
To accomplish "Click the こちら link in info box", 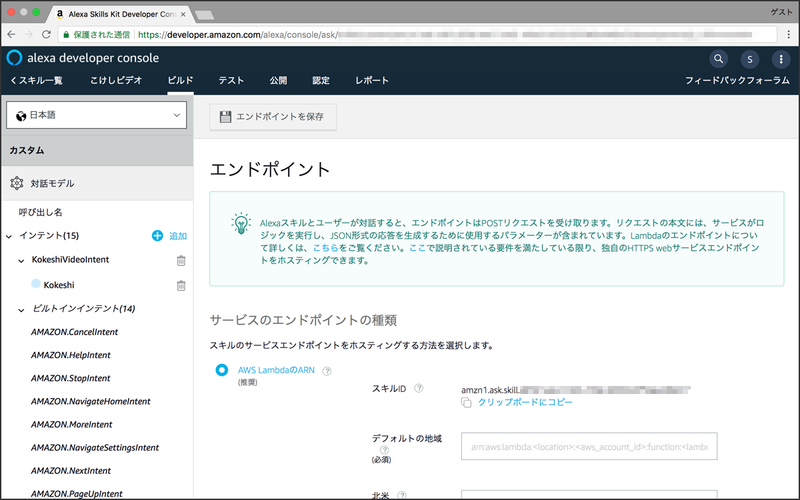I will (326, 248).
